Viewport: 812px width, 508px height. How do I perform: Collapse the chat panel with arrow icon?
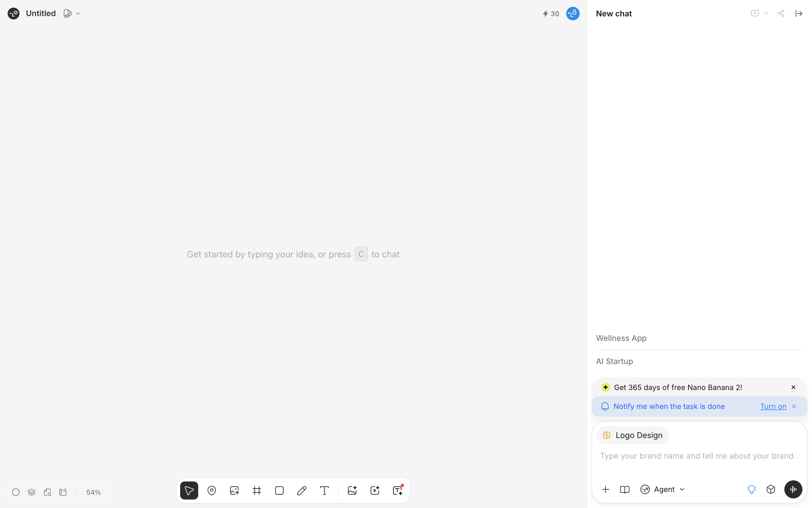(x=799, y=14)
